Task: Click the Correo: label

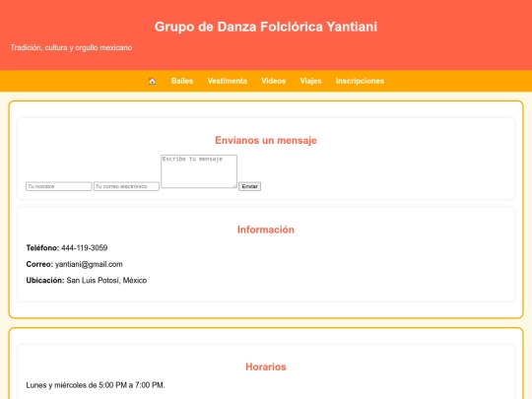Action: pyautogui.click(x=39, y=264)
